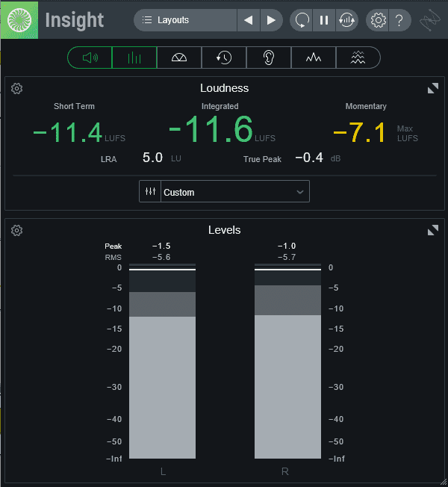Enable the Intelligibility ear module tab

tap(269, 58)
